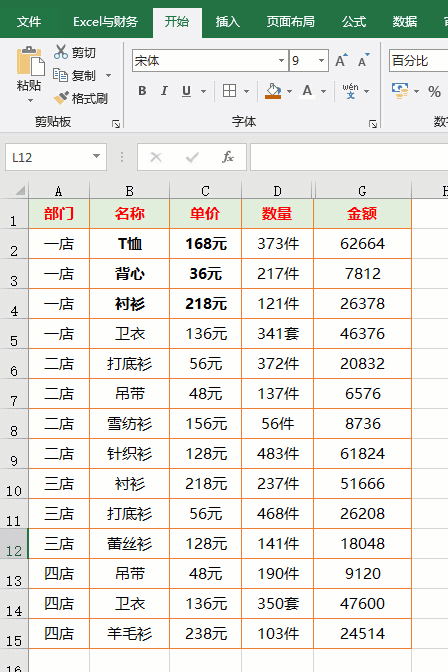Expand the accounting format dropdown arrow

coord(416,91)
